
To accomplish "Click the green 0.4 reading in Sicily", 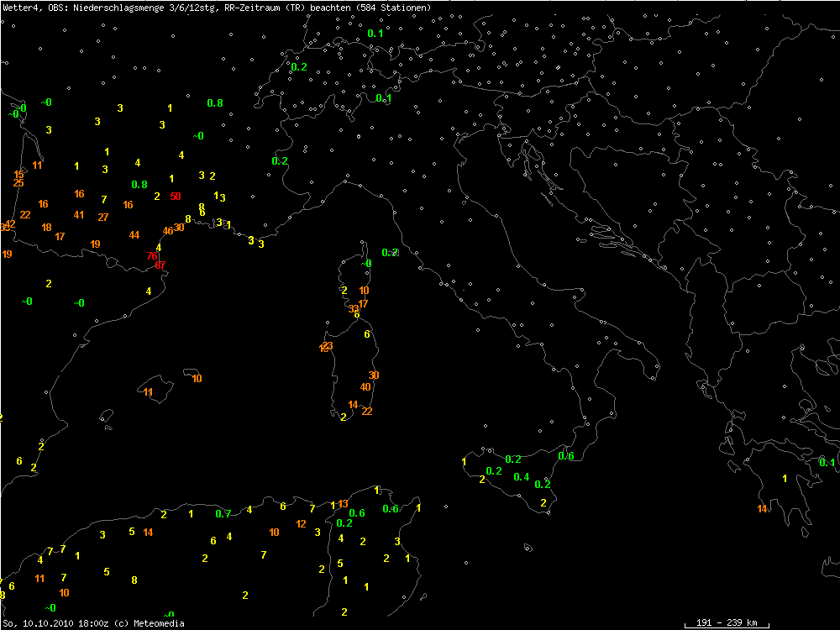I will (521, 477).
